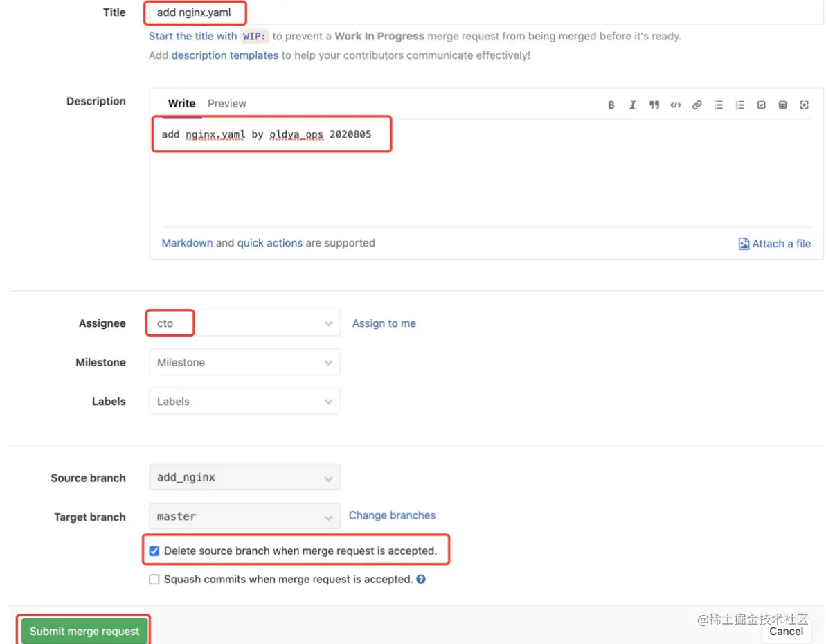826x644 pixels.
Task: Toggle full screen editor mode
Action: click(x=805, y=105)
